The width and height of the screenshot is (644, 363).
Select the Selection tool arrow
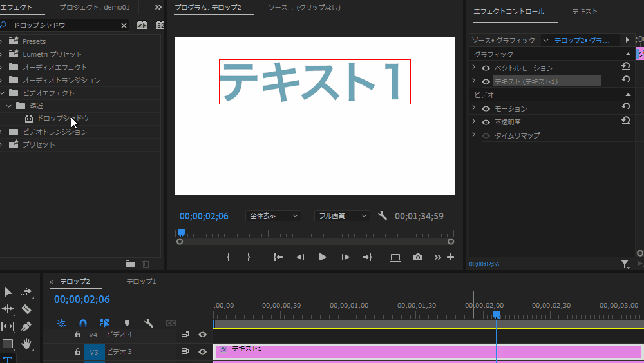point(7,291)
